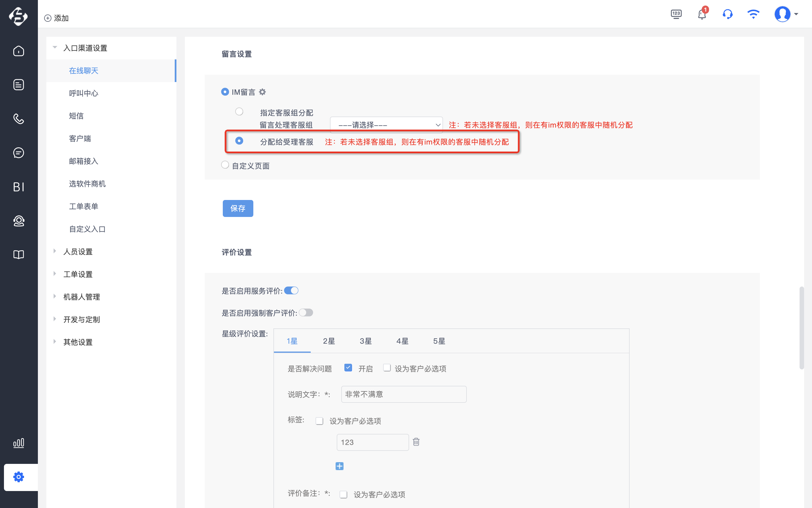Click the home icon in sidebar
Viewport: 812px width, 508px height.
click(18, 51)
